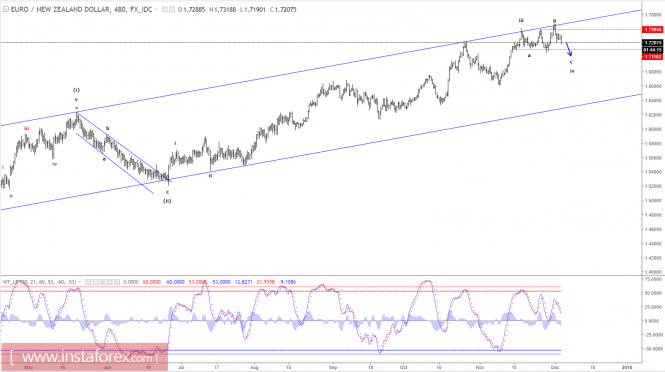Select the red 60.0000 indicator value

coord(151,282)
